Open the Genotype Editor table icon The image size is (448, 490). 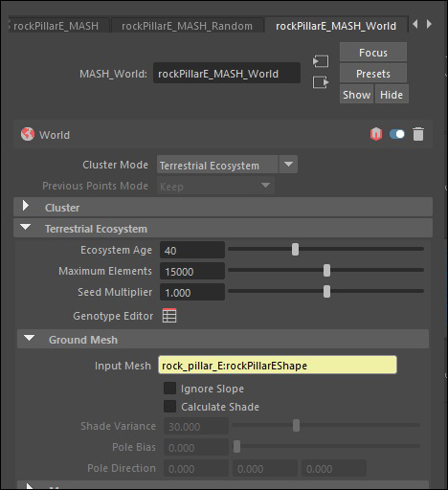(x=169, y=316)
